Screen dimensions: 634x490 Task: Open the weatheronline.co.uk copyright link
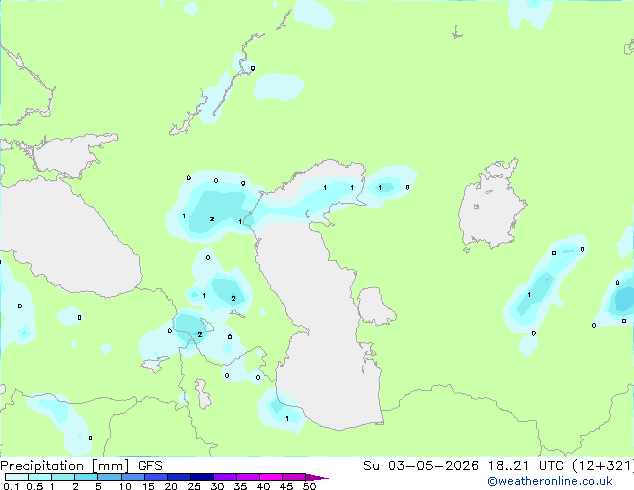(x=550, y=481)
